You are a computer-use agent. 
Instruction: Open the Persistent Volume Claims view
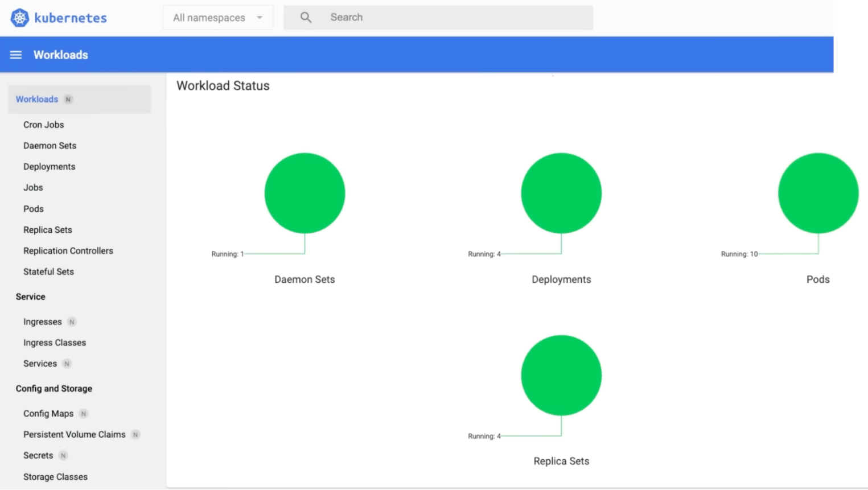tap(74, 434)
